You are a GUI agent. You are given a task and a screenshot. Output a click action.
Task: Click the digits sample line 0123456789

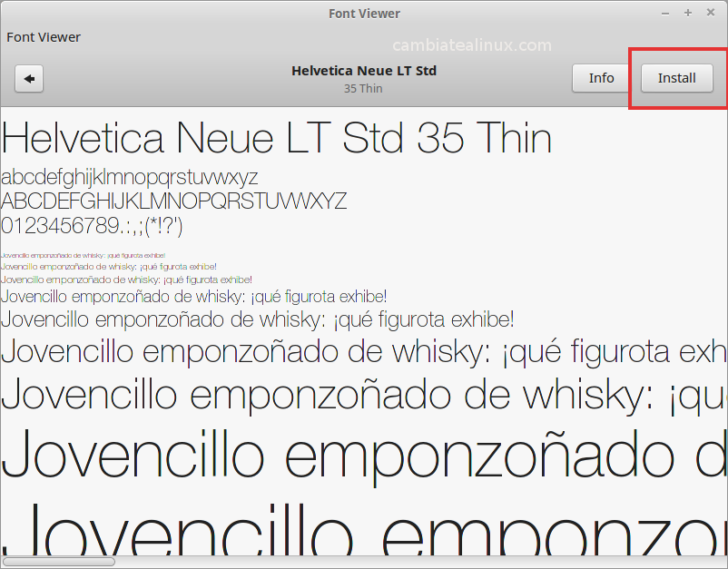[x=92, y=226]
